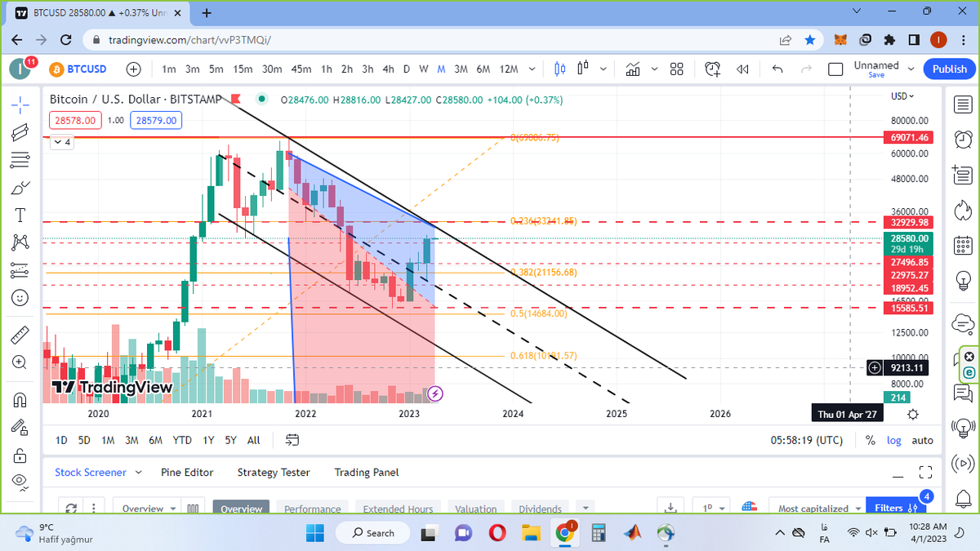Expand the USD currency dropdown
This screenshot has height=551, width=980.
tap(903, 96)
